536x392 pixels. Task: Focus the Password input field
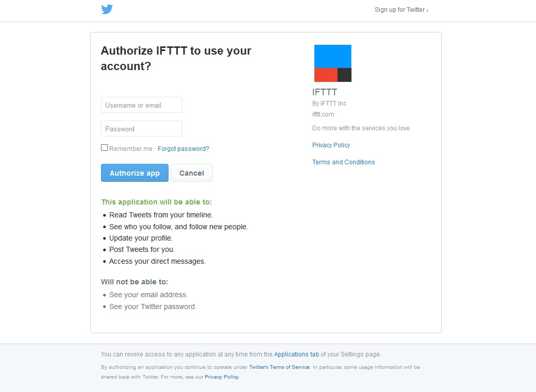click(x=142, y=128)
